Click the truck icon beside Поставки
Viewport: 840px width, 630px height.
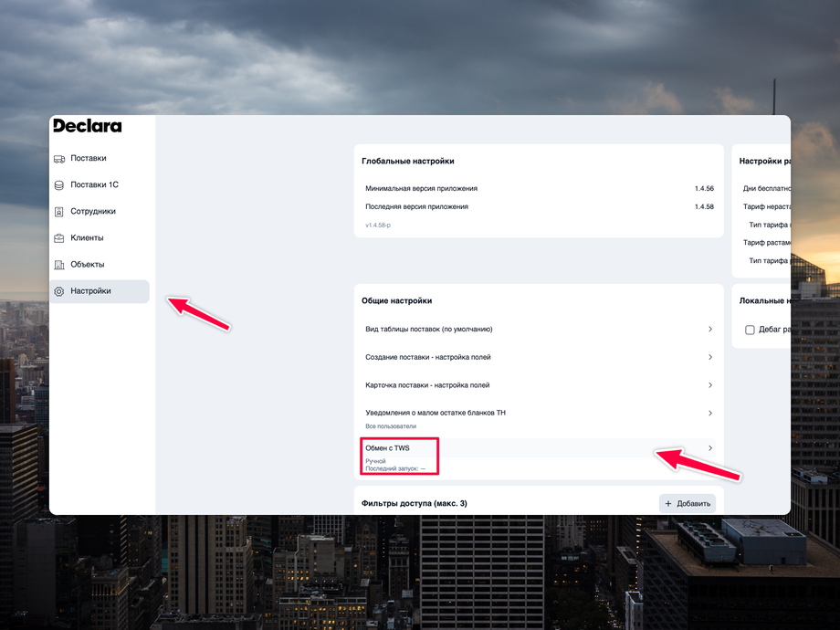point(59,159)
